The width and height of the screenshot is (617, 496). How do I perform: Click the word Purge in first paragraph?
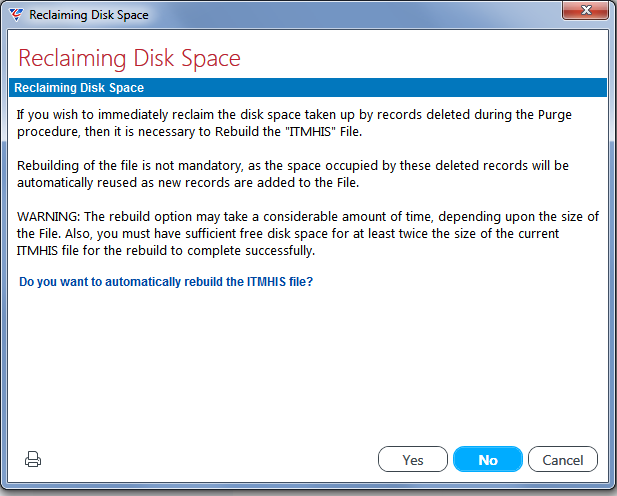coord(555,115)
